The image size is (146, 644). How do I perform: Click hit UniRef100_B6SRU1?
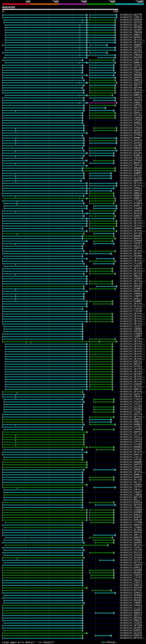pos(131,37)
